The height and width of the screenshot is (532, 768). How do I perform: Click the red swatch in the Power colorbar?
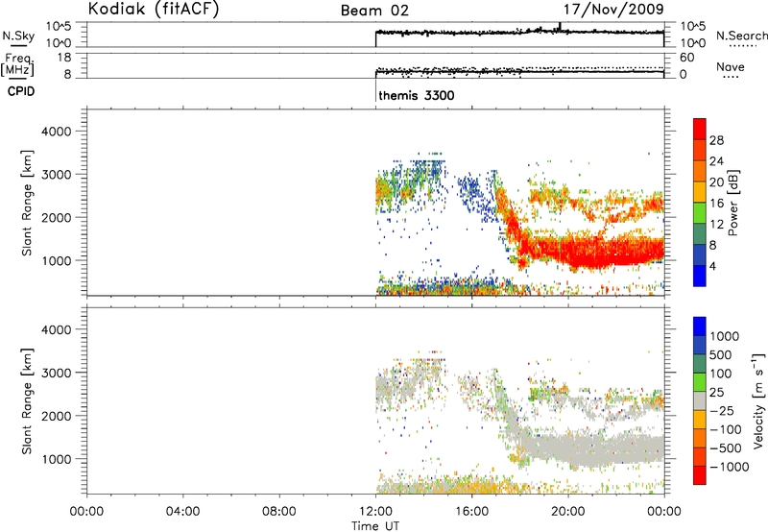coord(700,129)
